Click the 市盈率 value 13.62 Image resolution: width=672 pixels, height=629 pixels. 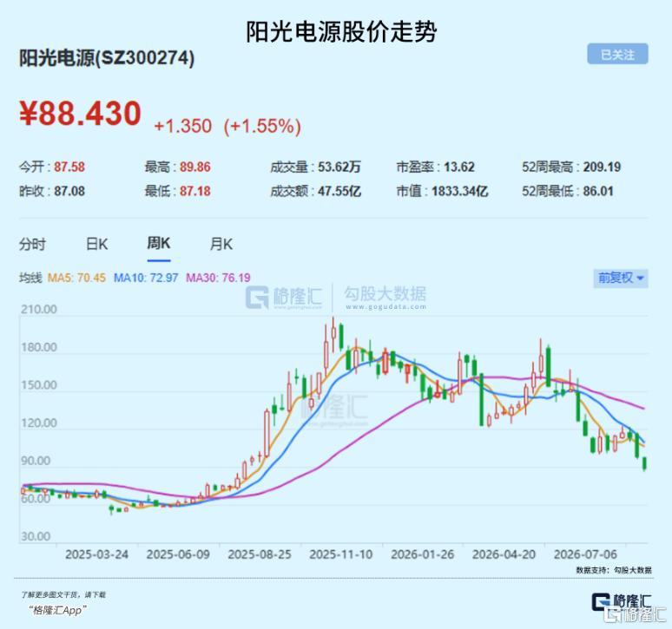(459, 167)
